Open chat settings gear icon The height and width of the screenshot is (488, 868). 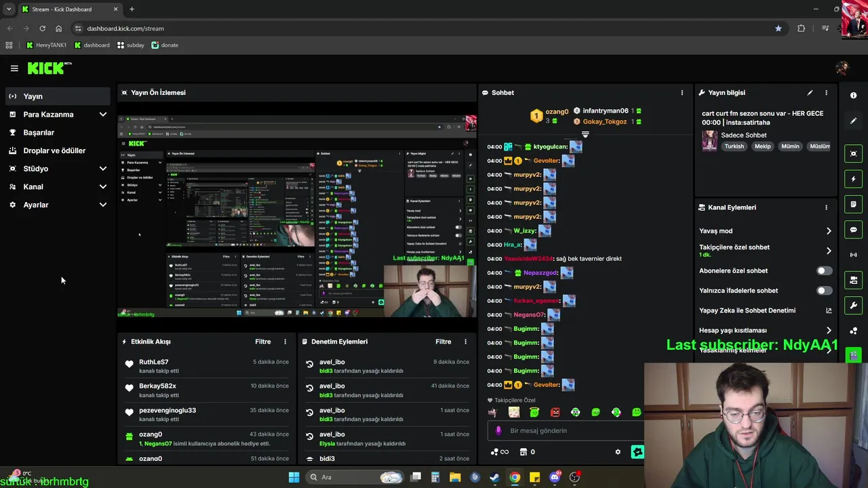[618, 452]
